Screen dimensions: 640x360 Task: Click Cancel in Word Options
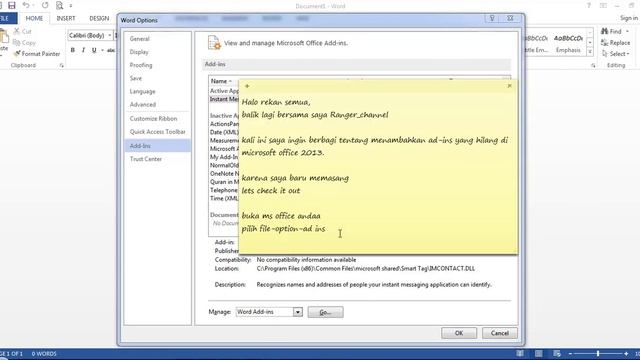pos(500,333)
